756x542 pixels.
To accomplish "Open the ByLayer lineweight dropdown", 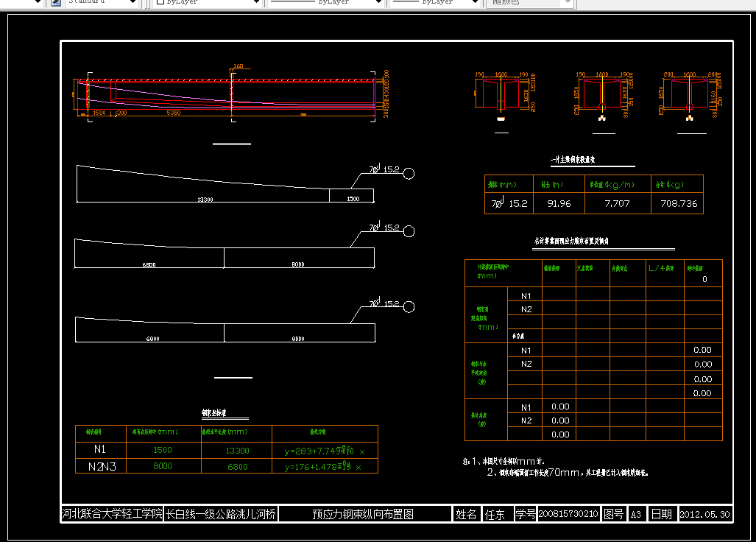I will (x=436, y=2).
